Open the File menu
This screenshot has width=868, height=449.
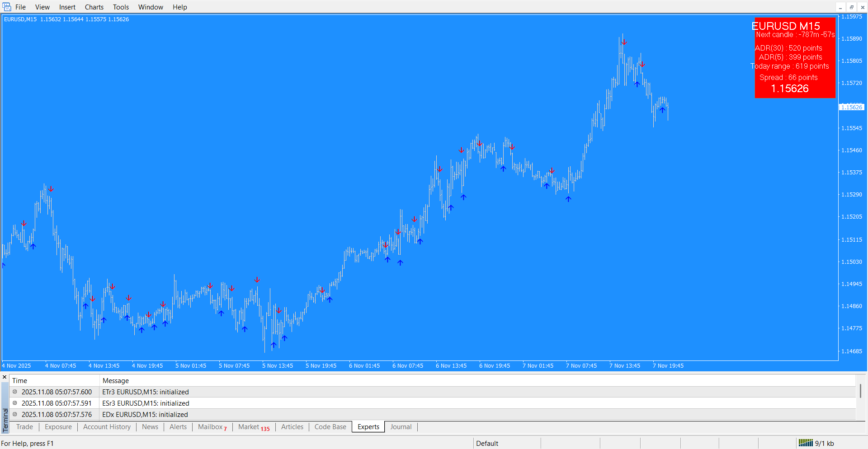click(20, 7)
